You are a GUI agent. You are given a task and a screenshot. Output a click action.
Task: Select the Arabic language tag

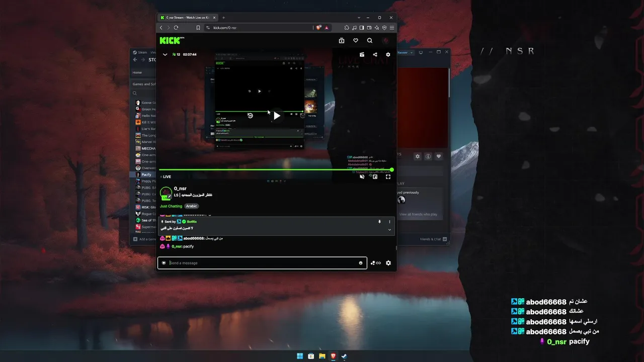[192, 206]
